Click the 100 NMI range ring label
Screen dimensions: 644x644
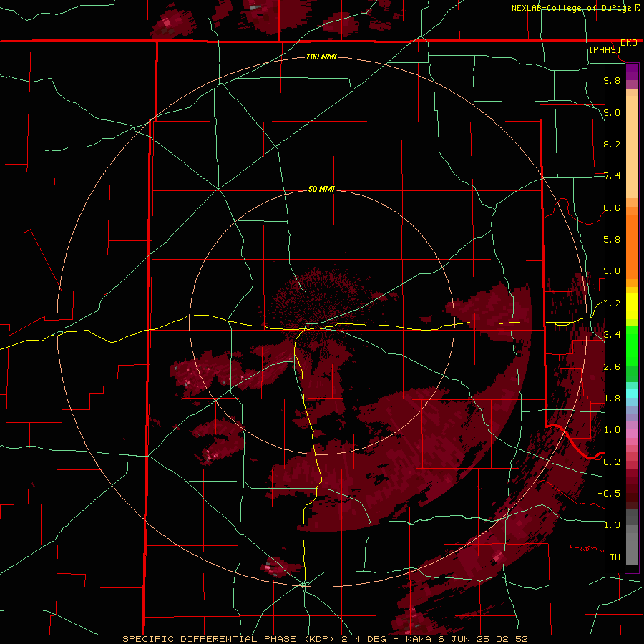(x=321, y=57)
